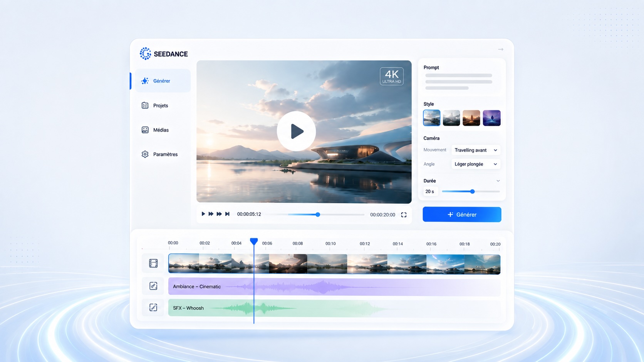Enter fullscreen with the fullscreen icon

tap(404, 215)
